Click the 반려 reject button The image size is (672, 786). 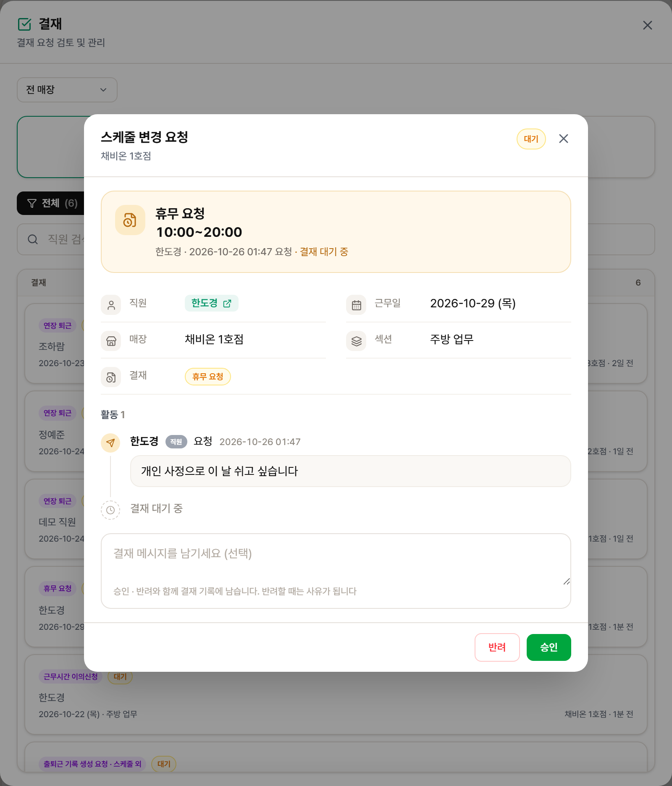497,647
